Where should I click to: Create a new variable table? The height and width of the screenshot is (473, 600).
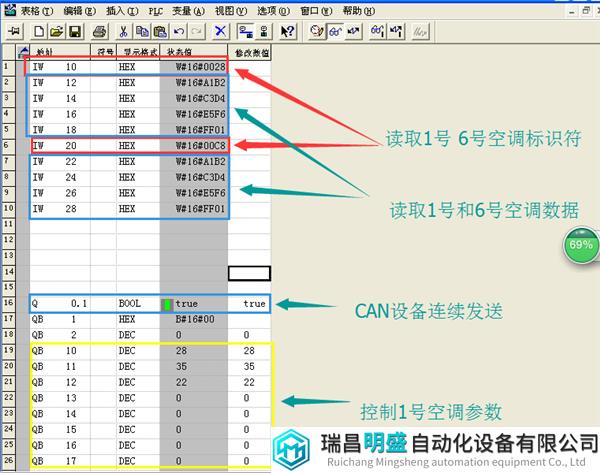click(39, 31)
